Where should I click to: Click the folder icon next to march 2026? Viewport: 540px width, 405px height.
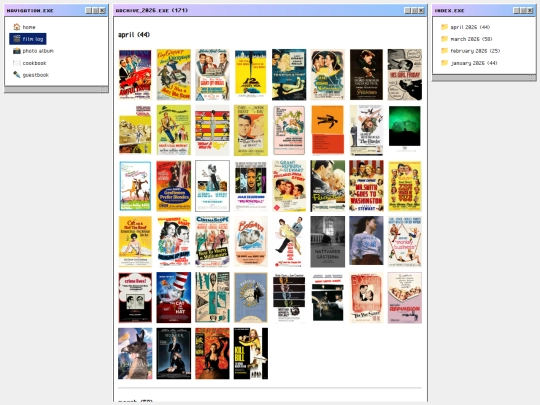pos(445,39)
